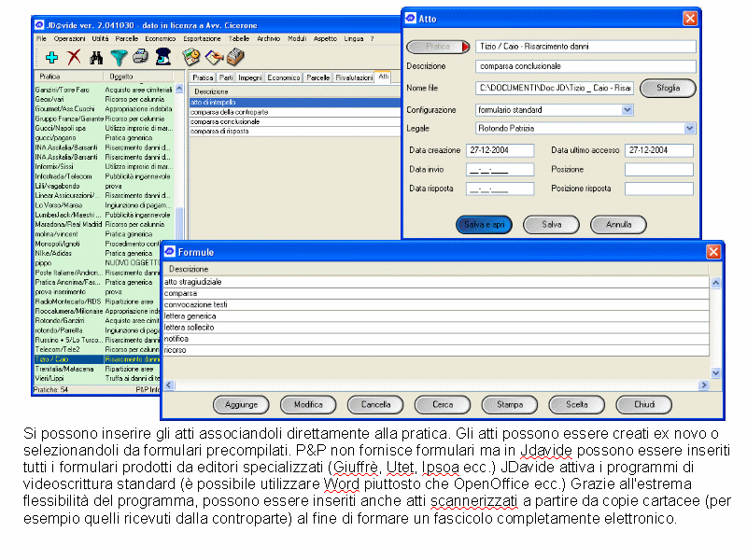Expand the Legale dropdown
Screen dimensions: 747x560
[x=689, y=128]
